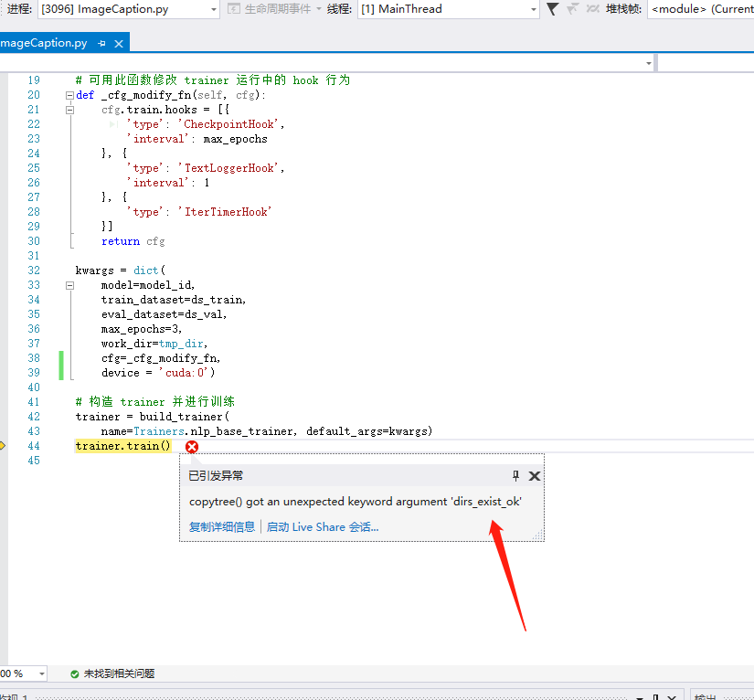The image size is (754, 700).
Task: Click the highlighted trainer.train() statement
Action: [x=123, y=446]
